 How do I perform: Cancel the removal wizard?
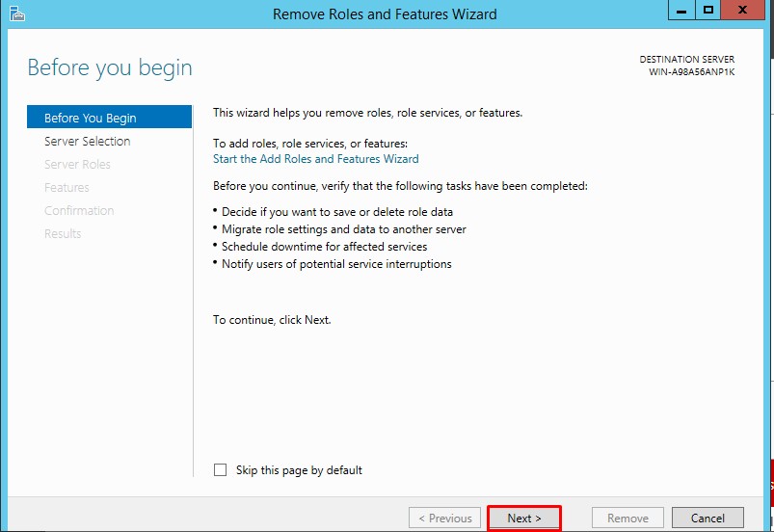[707, 518]
